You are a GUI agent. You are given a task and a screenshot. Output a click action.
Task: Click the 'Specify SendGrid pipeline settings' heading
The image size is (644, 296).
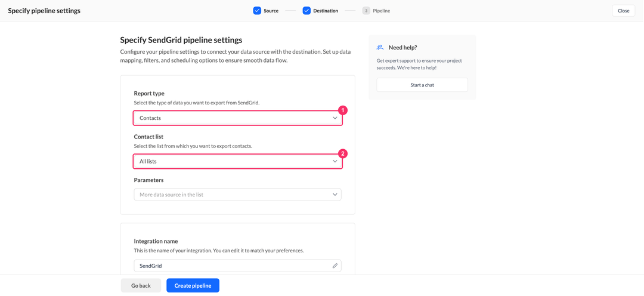pos(181,41)
